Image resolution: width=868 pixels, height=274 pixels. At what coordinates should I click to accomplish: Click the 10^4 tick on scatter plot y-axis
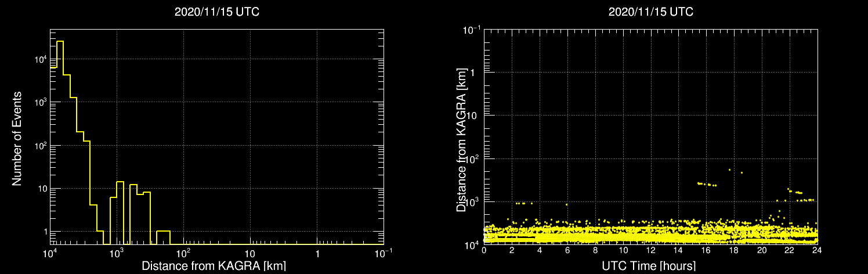pyautogui.click(x=472, y=244)
